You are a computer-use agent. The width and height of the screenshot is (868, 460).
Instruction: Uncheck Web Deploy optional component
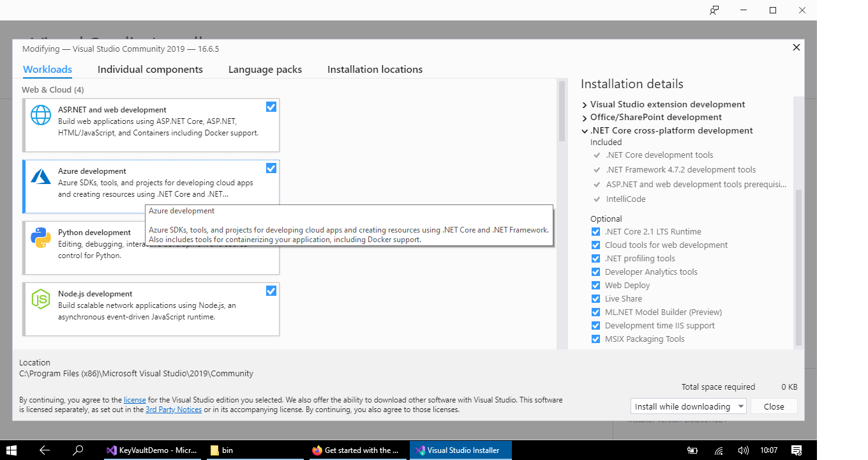coord(595,285)
